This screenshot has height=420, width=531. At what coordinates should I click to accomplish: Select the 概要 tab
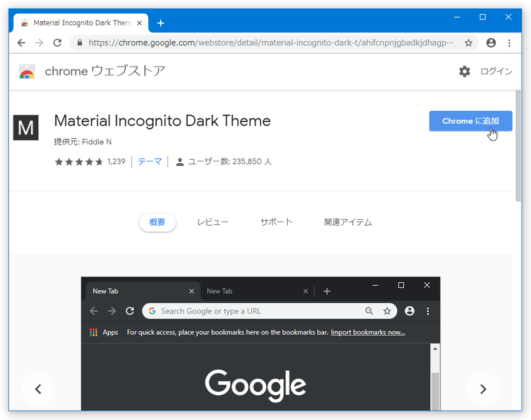[x=157, y=223]
